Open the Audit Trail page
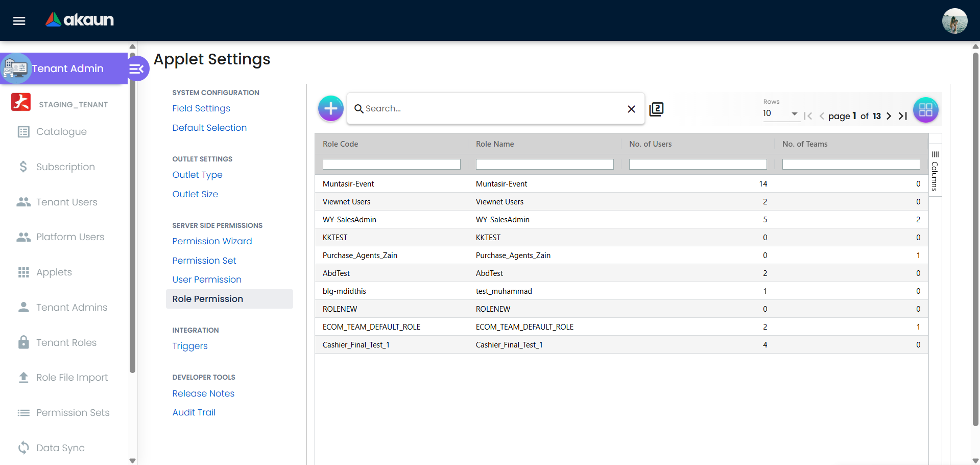 (x=194, y=412)
